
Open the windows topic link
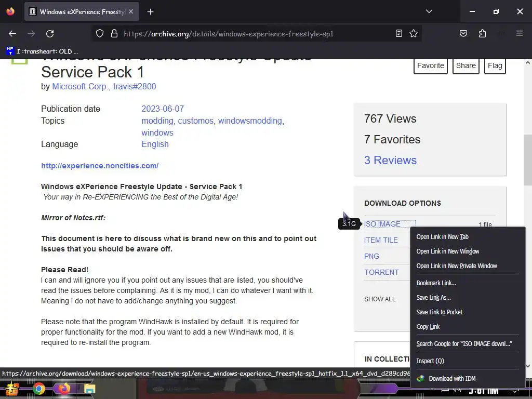pyautogui.click(x=157, y=132)
